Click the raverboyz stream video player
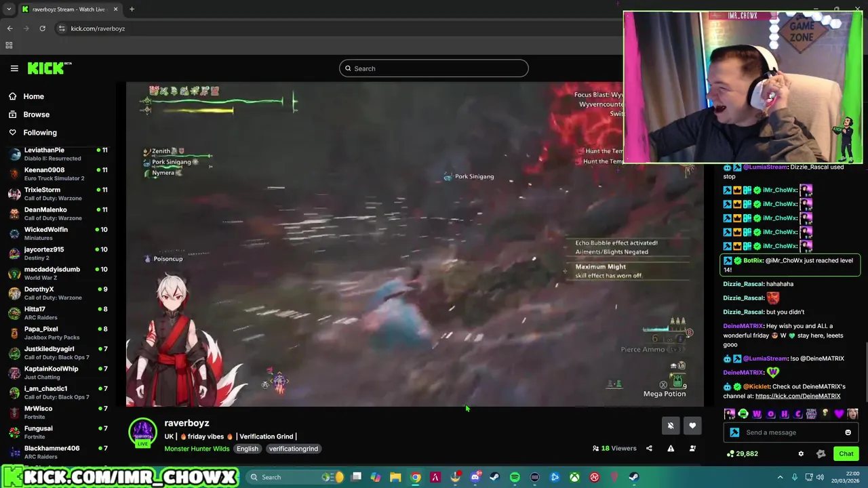The width and height of the screenshot is (868, 488). click(x=415, y=245)
